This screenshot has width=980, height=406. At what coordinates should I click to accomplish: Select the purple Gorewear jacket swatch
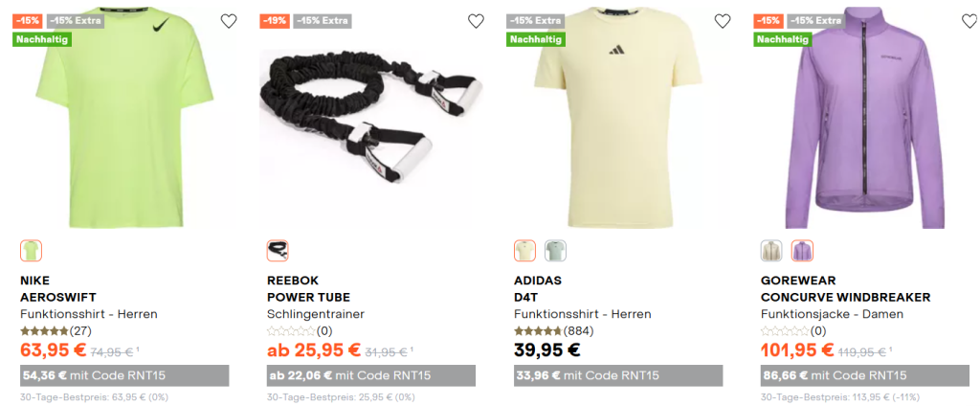[x=802, y=251]
